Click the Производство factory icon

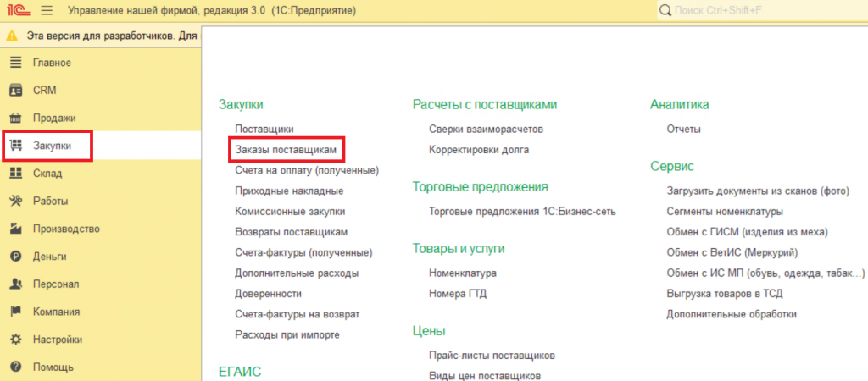[x=16, y=229]
